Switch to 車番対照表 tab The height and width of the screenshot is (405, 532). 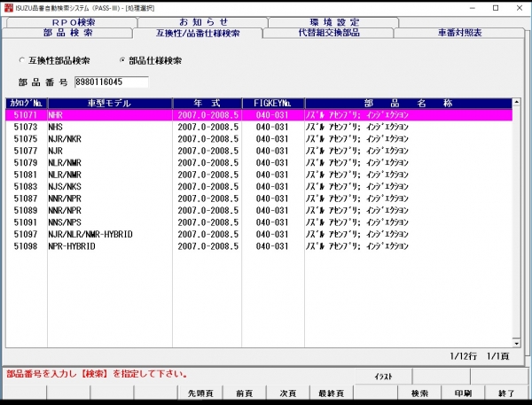[x=459, y=33]
